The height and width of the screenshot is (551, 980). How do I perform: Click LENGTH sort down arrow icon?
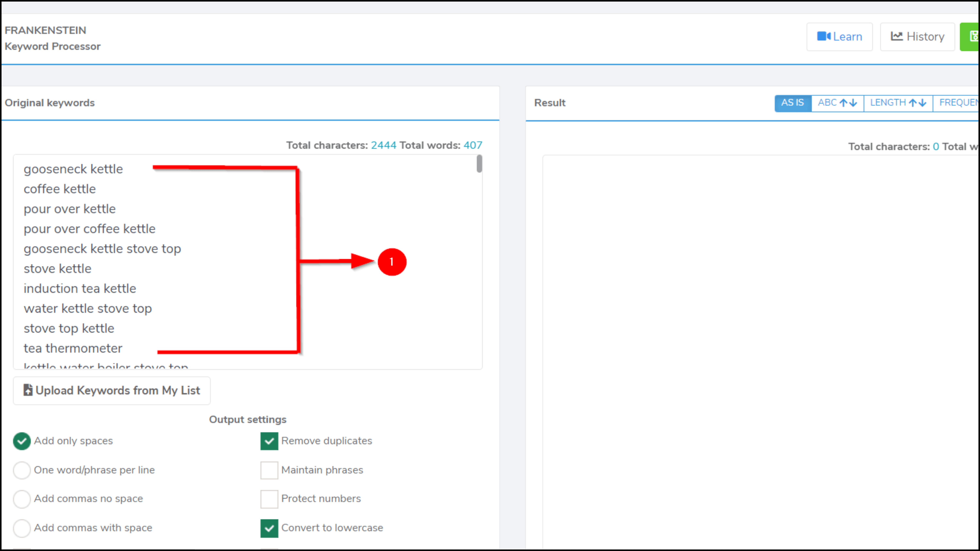pyautogui.click(x=923, y=103)
